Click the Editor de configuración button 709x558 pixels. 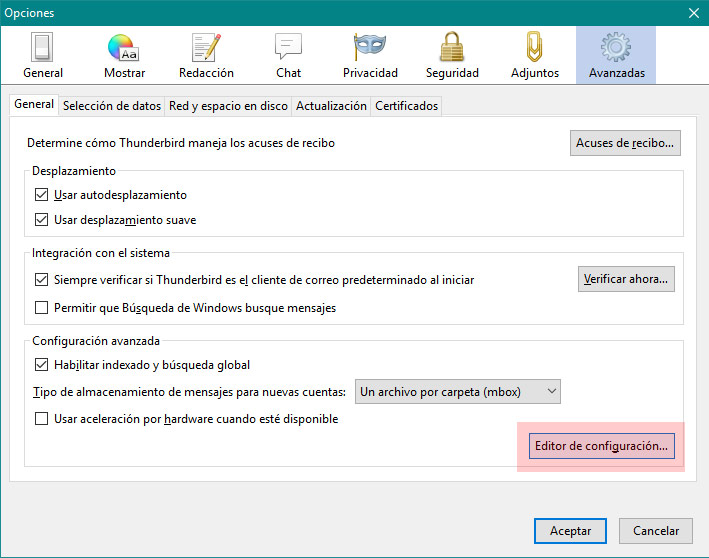tap(601, 446)
